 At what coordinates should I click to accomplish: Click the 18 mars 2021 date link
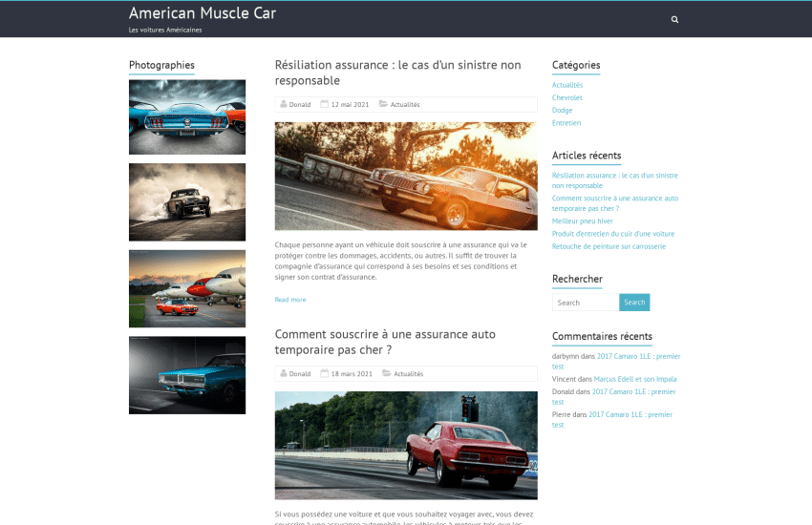pyautogui.click(x=352, y=374)
